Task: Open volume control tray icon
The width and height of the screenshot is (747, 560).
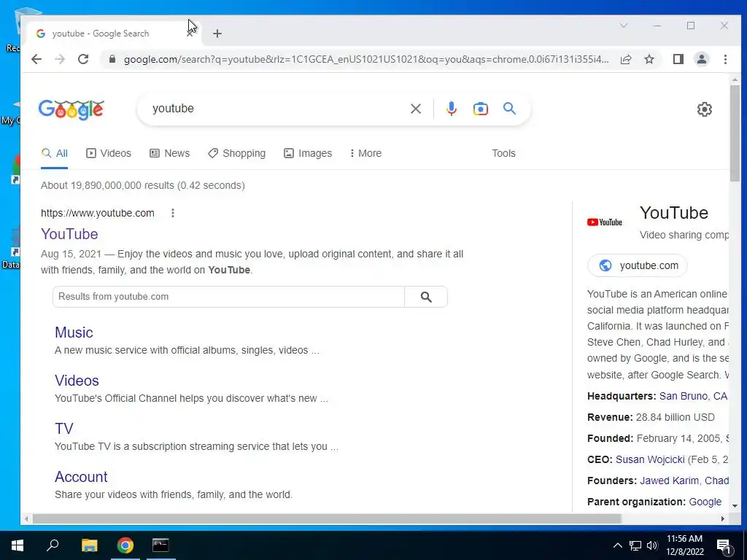Action: point(652,545)
